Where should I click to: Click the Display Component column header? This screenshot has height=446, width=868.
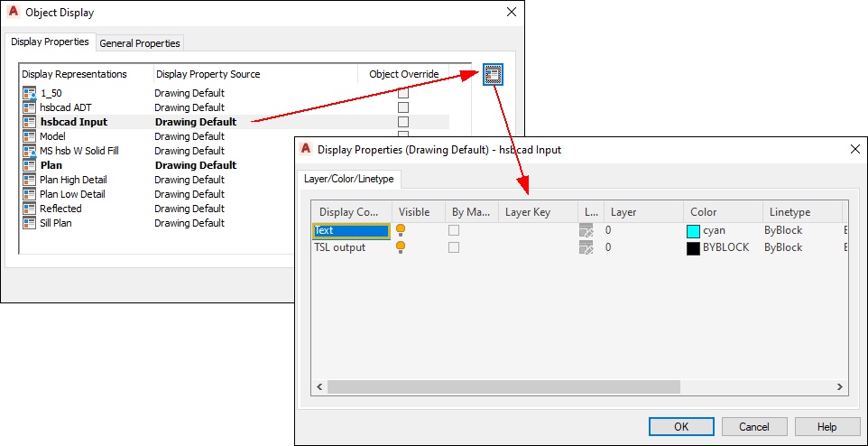point(352,212)
